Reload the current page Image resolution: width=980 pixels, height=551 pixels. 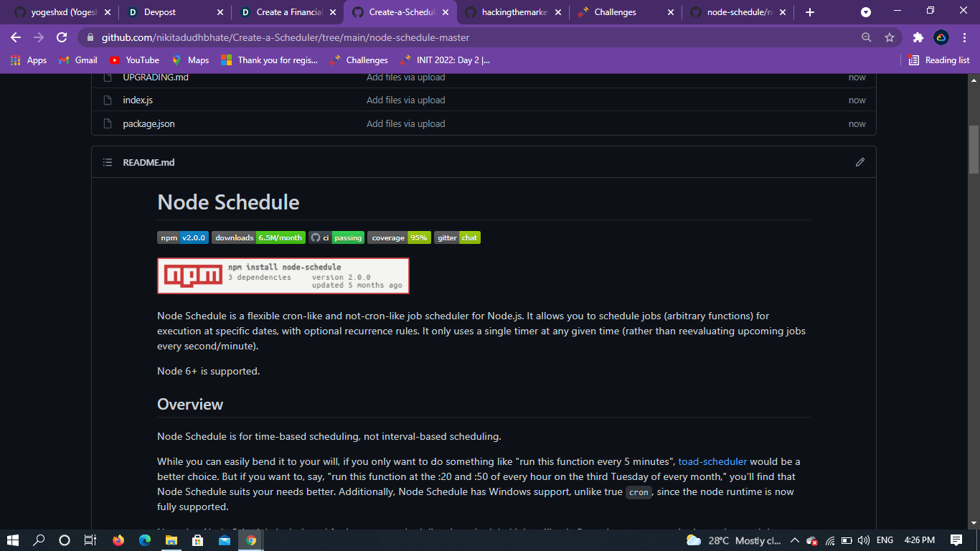[62, 37]
